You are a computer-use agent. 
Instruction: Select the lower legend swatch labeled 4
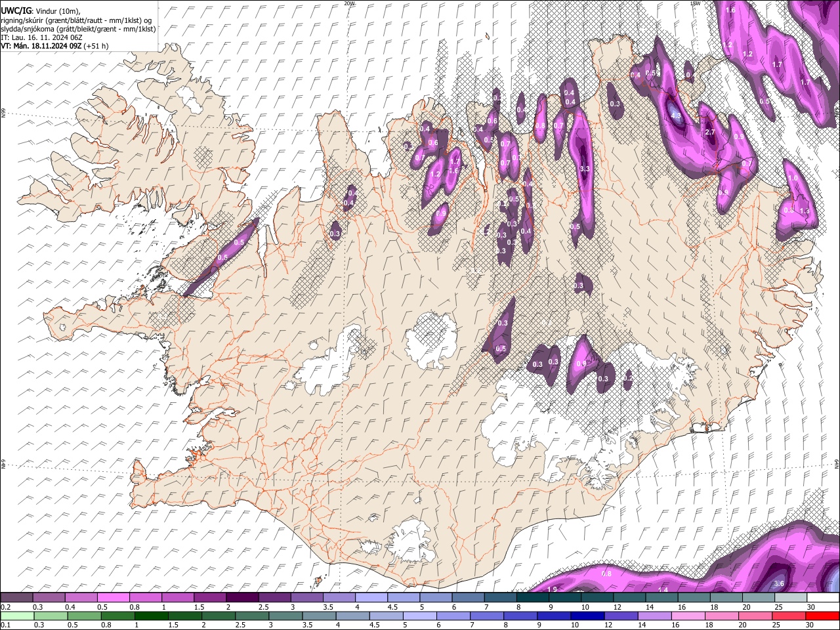click(353, 616)
